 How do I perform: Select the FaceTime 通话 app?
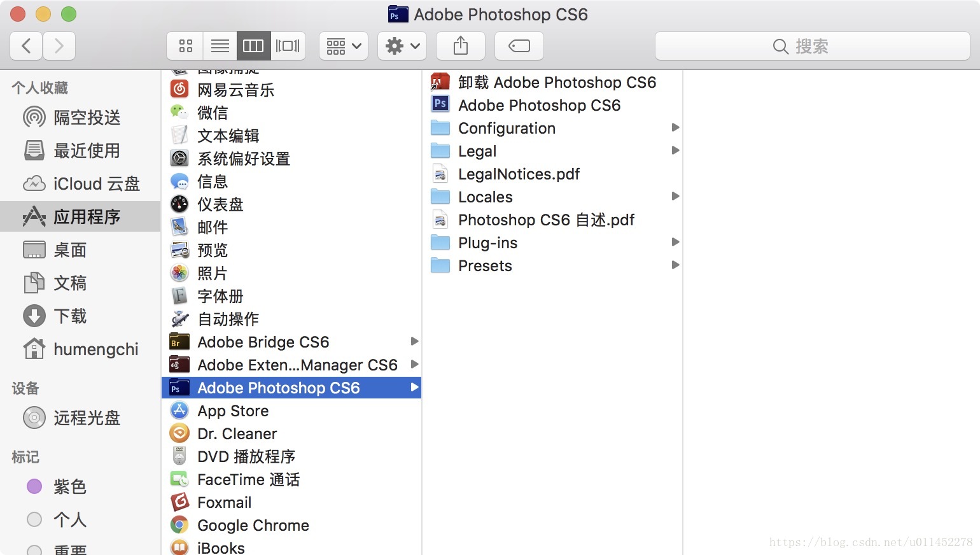291,479
